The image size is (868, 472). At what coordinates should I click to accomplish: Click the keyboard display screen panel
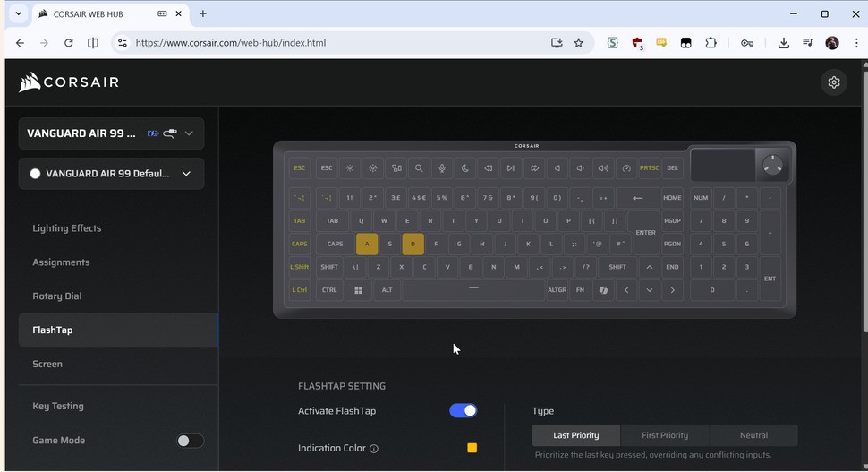pos(724,165)
